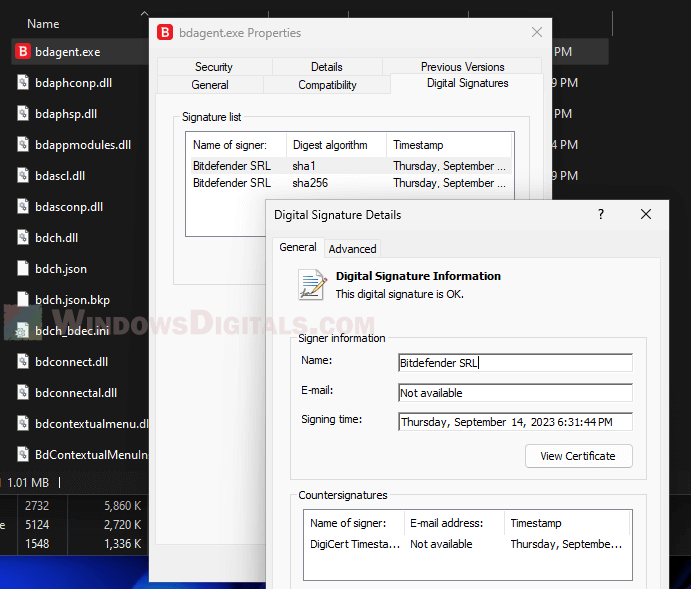Select the bdagent.exe Bitdefender icon in file list
The image size is (691, 589).
click(x=22, y=52)
